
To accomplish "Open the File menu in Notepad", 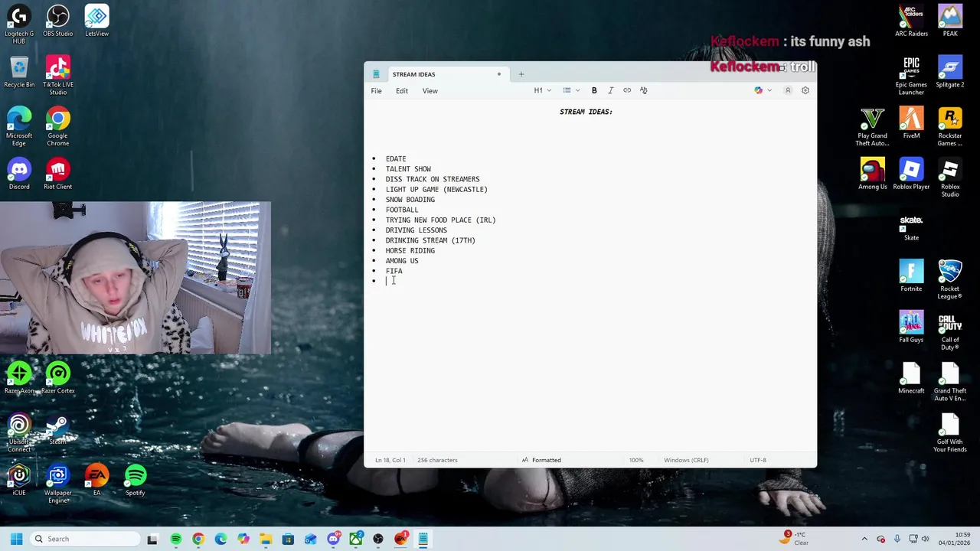I will pos(376,91).
